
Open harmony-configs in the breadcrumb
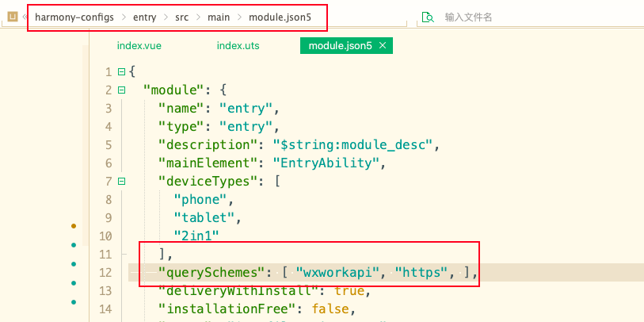coord(74,17)
